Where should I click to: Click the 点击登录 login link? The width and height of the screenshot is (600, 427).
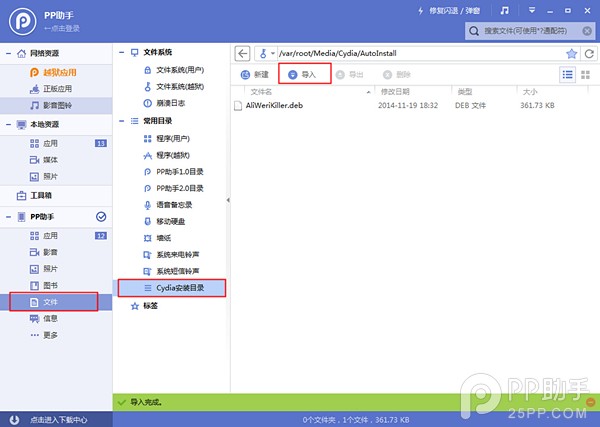[x=62, y=29]
